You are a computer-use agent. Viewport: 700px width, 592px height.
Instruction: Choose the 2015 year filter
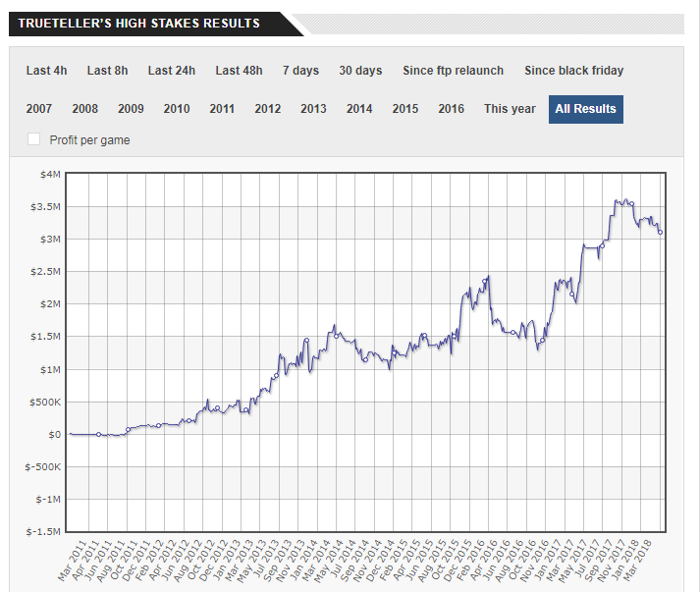405,109
